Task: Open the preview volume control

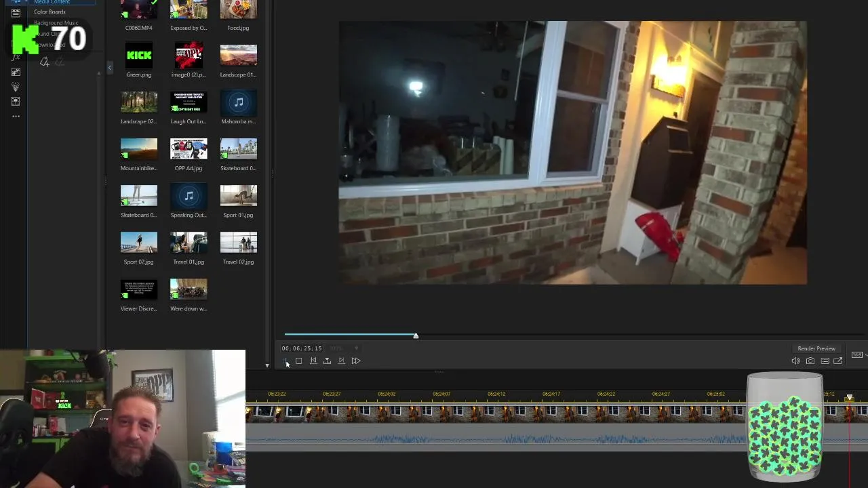Action: 795,361
